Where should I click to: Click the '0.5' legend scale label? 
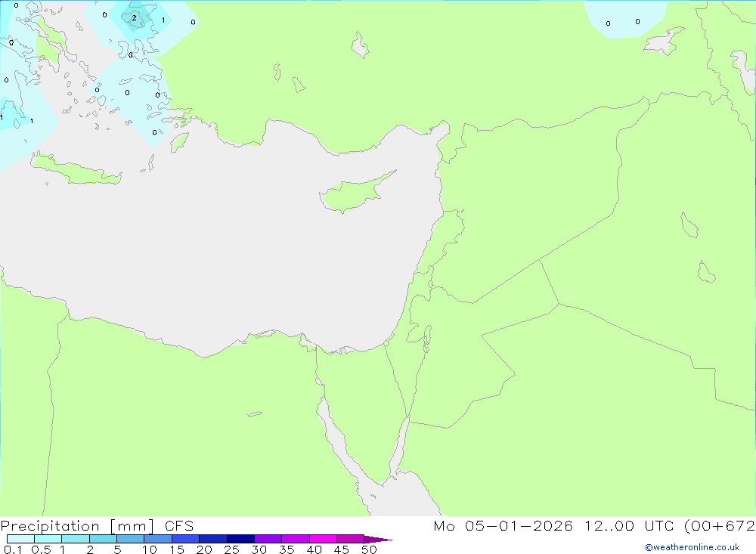(41, 549)
